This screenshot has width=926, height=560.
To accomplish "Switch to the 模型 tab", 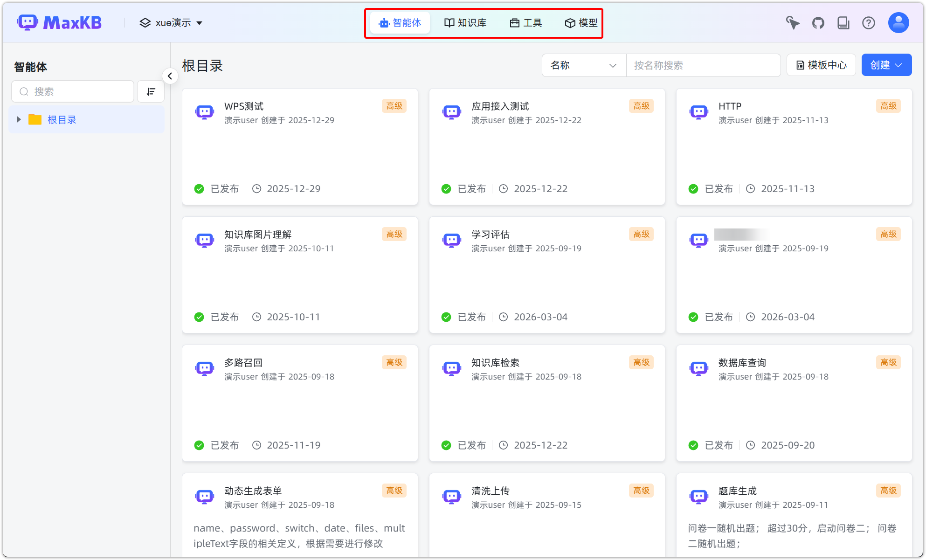I will 580,22.
